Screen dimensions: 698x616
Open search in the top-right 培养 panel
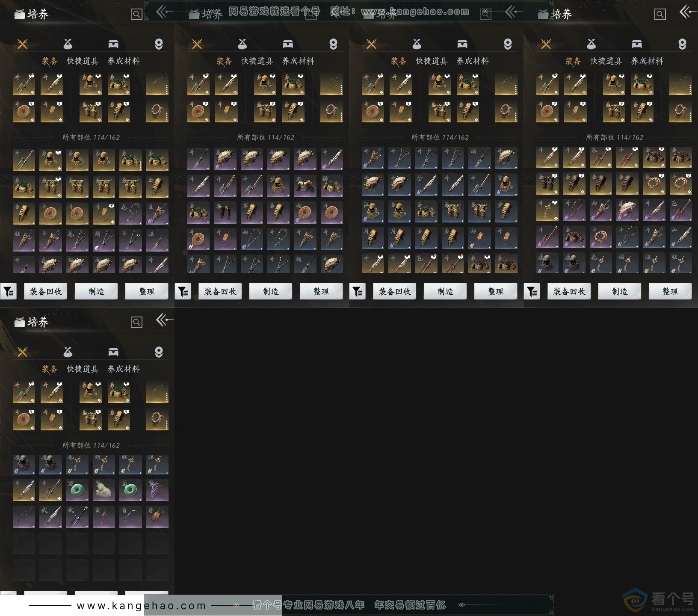[660, 15]
